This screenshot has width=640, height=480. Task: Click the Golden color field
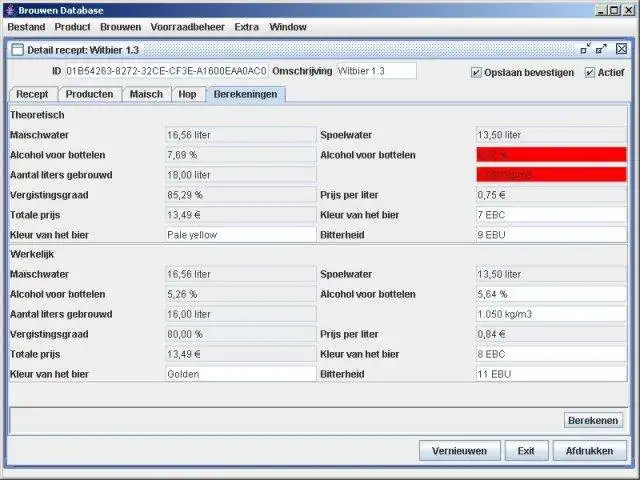click(240, 374)
